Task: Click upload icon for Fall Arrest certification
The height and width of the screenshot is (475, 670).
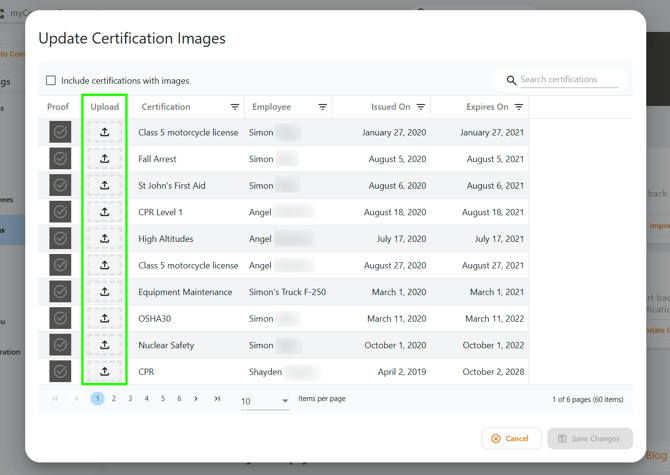Action: [x=104, y=159]
